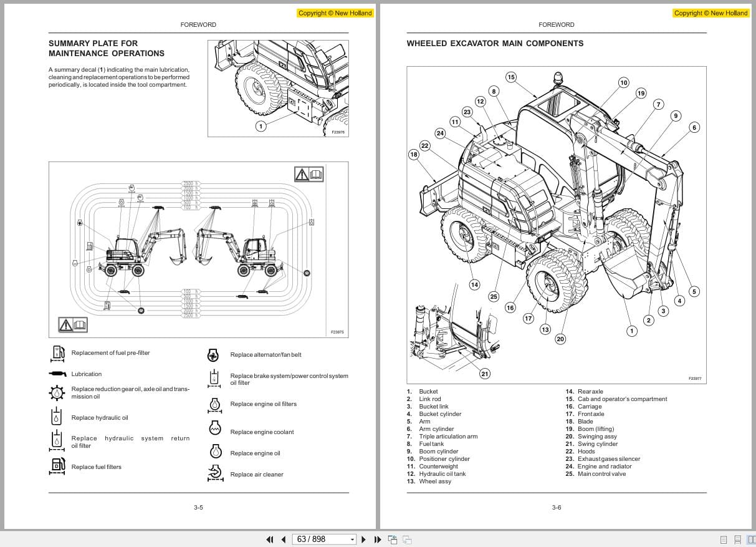Click list item '23. Exhaust gases silencer'

tap(603, 459)
